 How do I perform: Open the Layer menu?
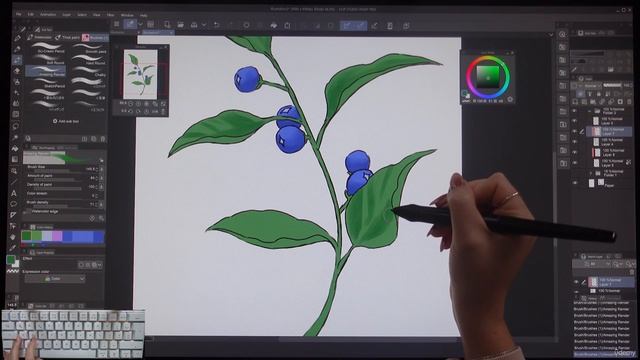coord(66,15)
